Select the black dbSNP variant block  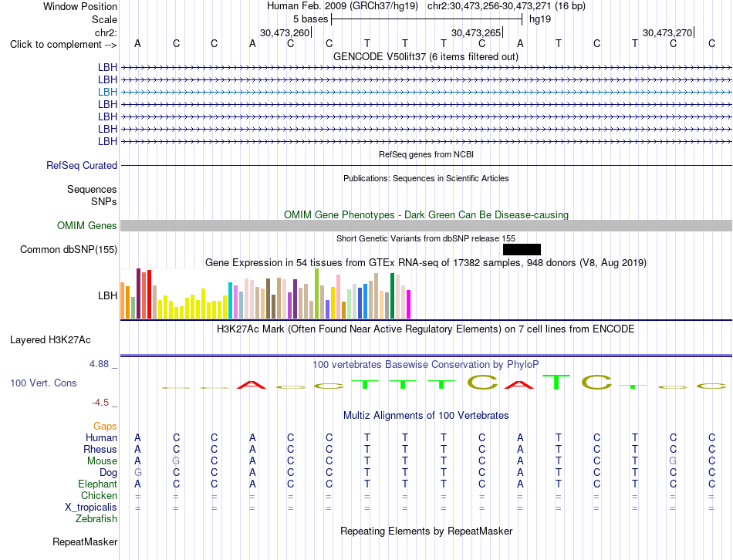coord(522,249)
